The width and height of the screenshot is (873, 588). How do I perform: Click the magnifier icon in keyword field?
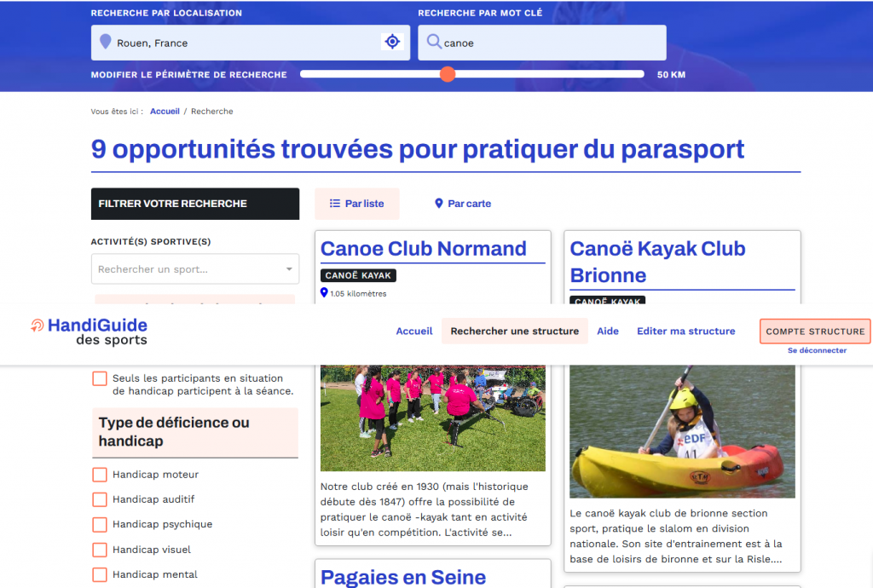(x=434, y=42)
